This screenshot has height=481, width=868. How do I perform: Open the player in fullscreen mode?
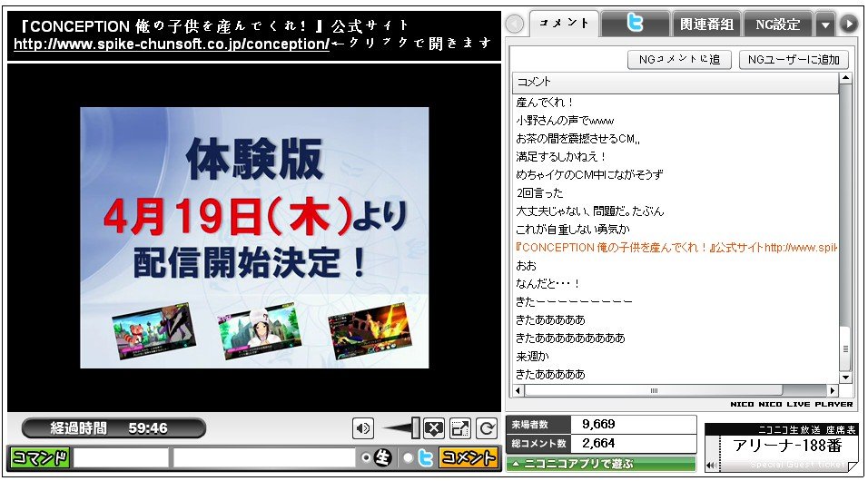coord(460,428)
